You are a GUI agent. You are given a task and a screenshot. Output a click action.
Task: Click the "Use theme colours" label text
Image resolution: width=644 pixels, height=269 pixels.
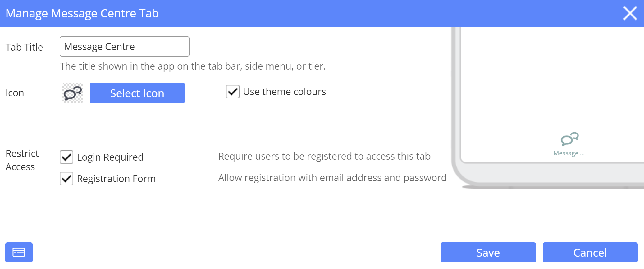(x=284, y=92)
